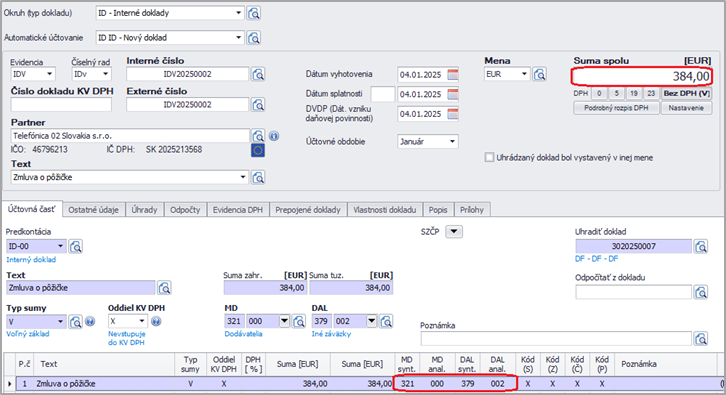Screen dimensions: 726x395
Task: Tick 'Uhrádzaný doklad bol vystavený v inej mene'
Action: 489,157
